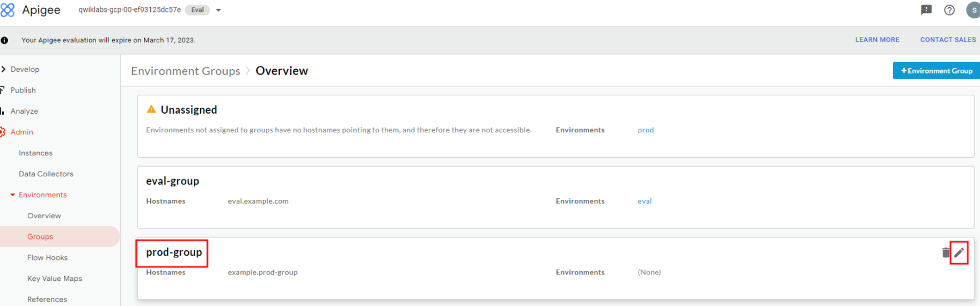Open the help question mark icon
Screen dimensions: 980x306
tap(949, 10)
